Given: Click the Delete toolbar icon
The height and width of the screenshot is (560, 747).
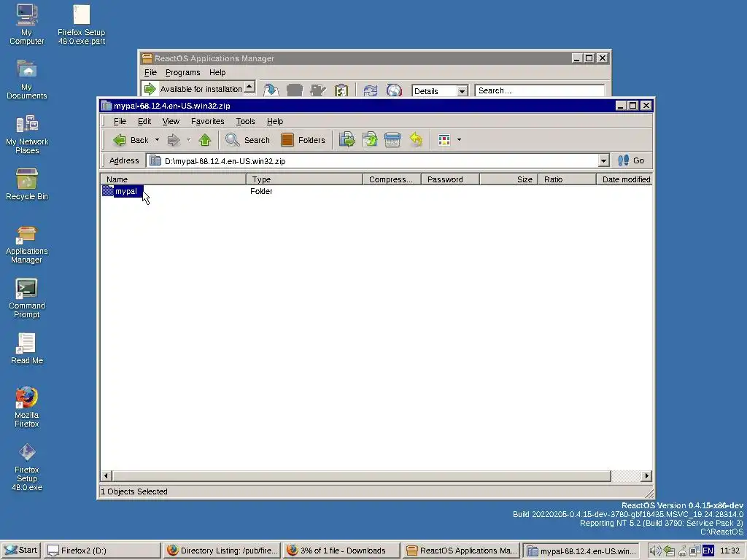Looking at the screenshot, I should pos(392,140).
